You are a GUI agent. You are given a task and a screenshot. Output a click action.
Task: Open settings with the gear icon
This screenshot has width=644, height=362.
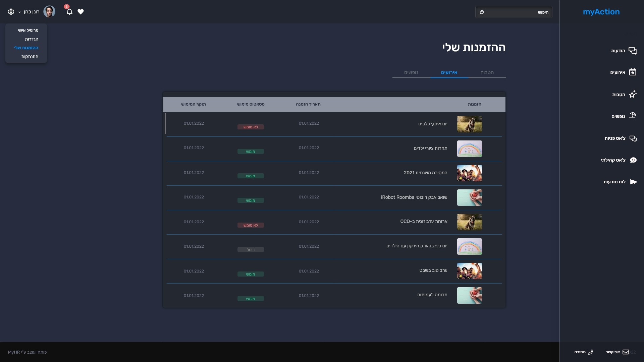pos(11,12)
